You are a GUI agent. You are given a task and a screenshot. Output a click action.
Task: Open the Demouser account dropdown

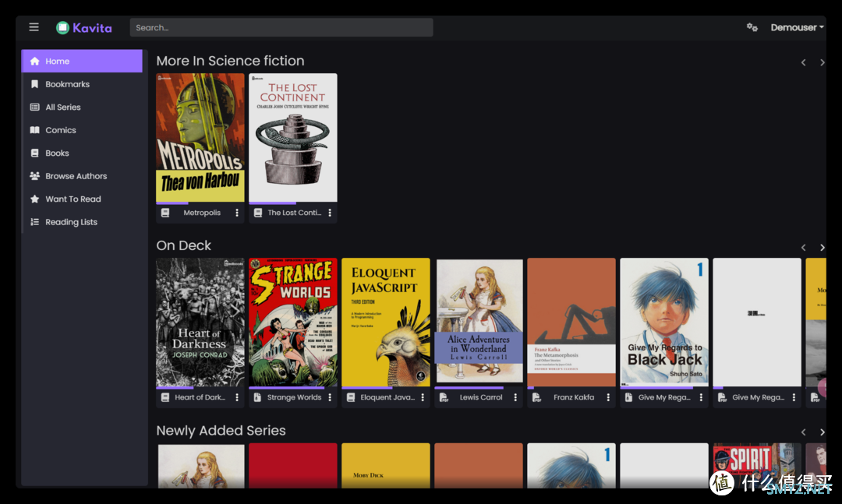click(797, 27)
